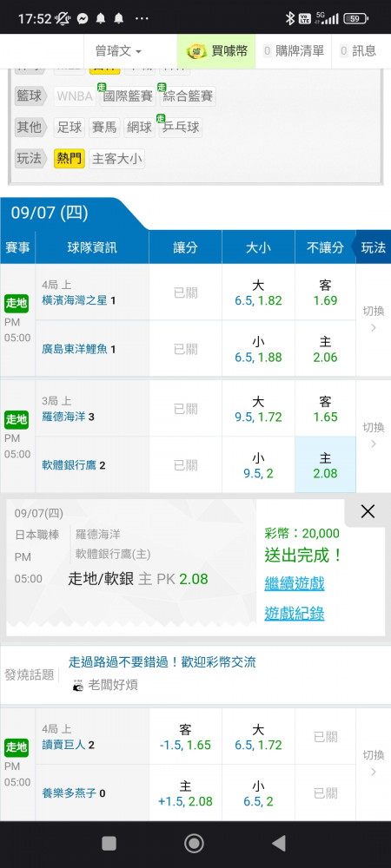Tap the recent apps square icon
The image size is (391, 868).
[x=109, y=843]
